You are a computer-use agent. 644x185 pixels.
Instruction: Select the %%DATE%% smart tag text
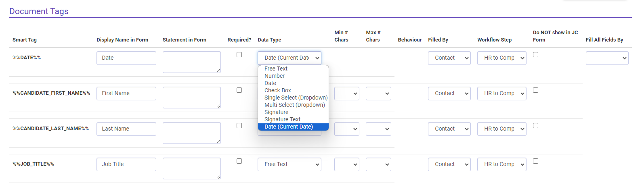tap(27, 58)
